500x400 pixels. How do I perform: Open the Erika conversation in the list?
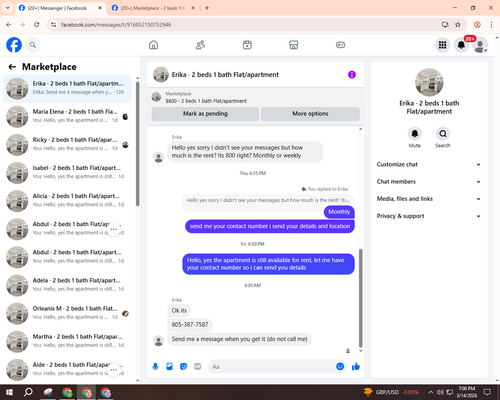pos(67,89)
